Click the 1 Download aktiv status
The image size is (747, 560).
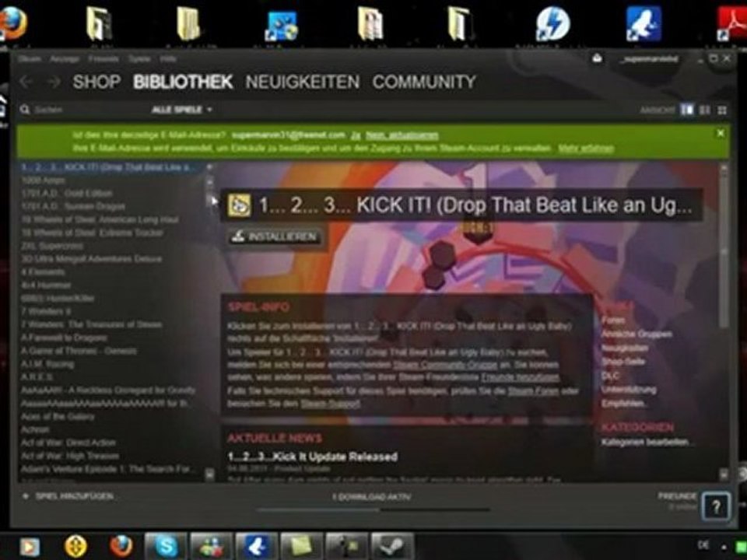pyautogui.click(x=372, y=497)
